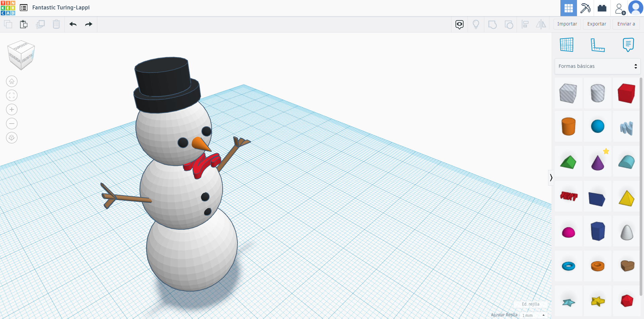644x319 pixels.
Task: Pick the blue Sphere shape
Action: tap(597, 127)
